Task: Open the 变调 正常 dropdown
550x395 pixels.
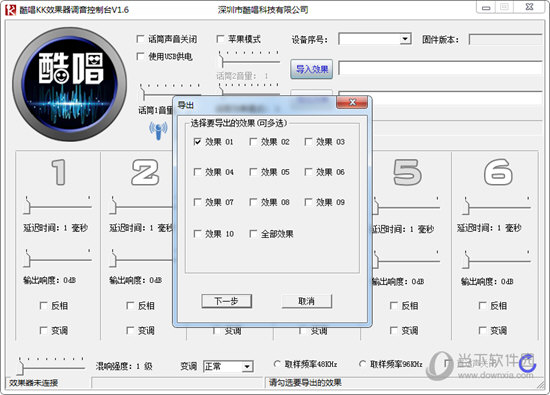Action: (x=247, y=367)
